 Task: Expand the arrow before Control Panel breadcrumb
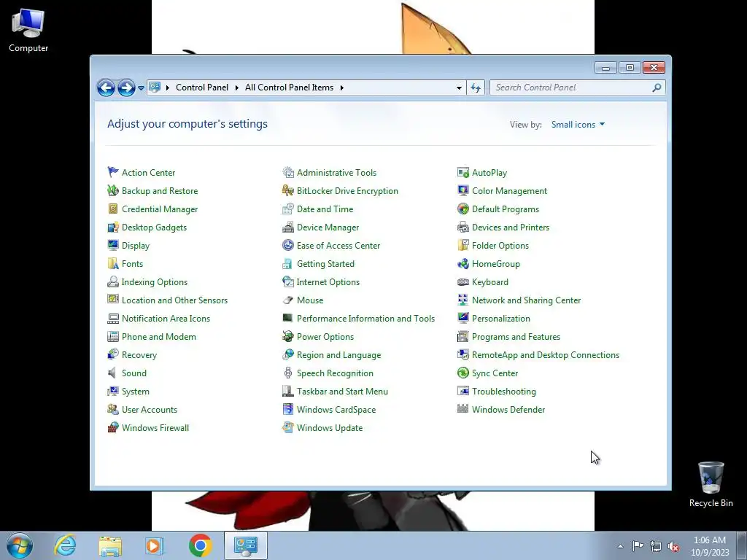coord(168,87)
